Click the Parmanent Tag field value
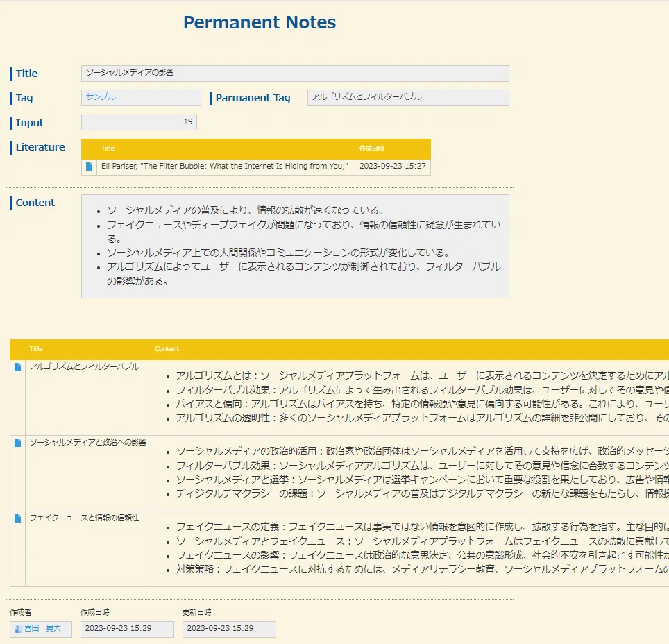The image size is (669, 644). click(408, 98)
